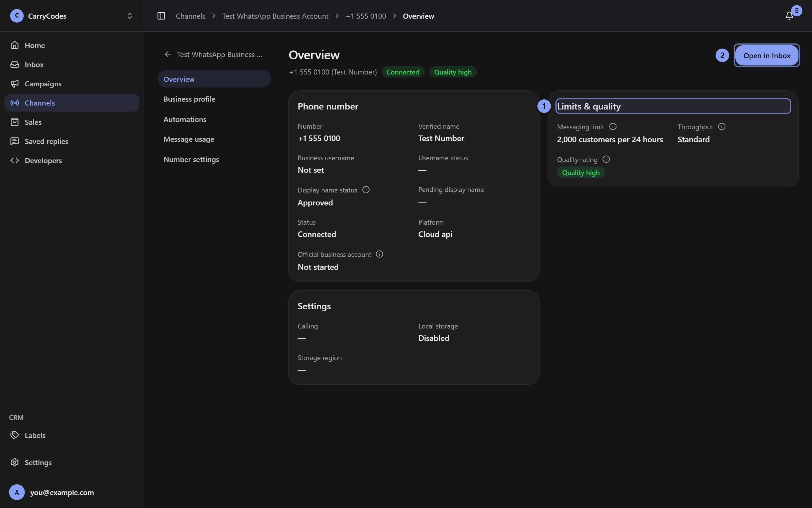Open the Overview section tab
This screenshot has height=508, width=812.
214,79
